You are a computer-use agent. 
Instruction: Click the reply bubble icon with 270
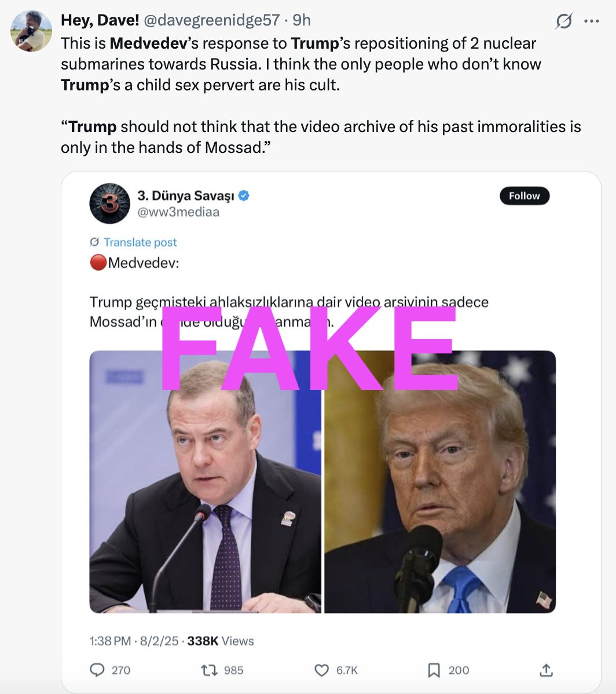[x=97, y=670]
